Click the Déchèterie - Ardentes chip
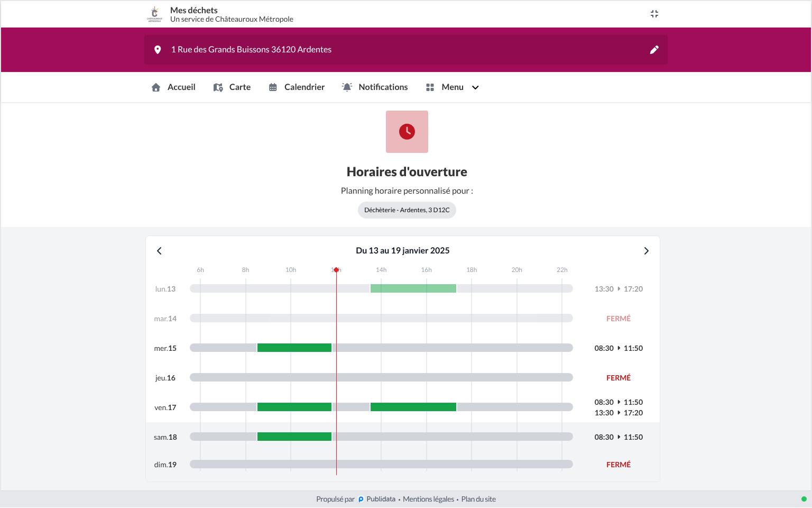 coord(407,210)
